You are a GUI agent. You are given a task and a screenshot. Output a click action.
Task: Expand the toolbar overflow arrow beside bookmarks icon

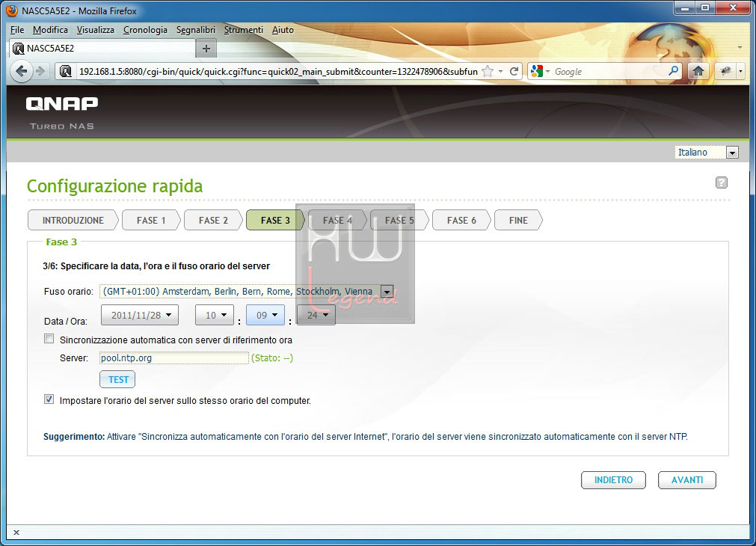(x=740, y=71)
